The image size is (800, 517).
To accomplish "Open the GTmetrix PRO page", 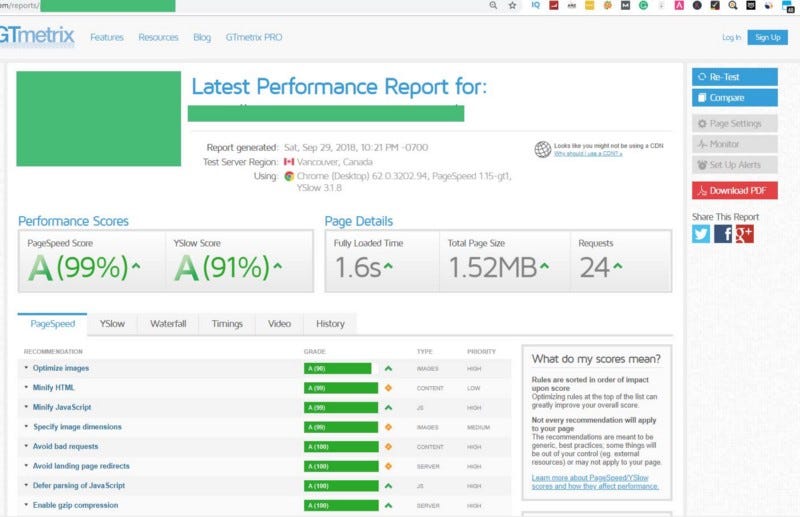I will [254, 37].
